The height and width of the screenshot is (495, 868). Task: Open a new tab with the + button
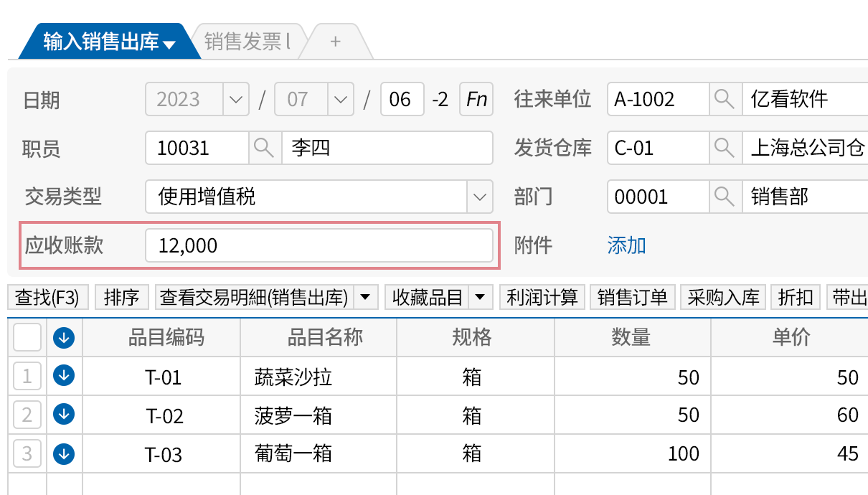(335, 41)
